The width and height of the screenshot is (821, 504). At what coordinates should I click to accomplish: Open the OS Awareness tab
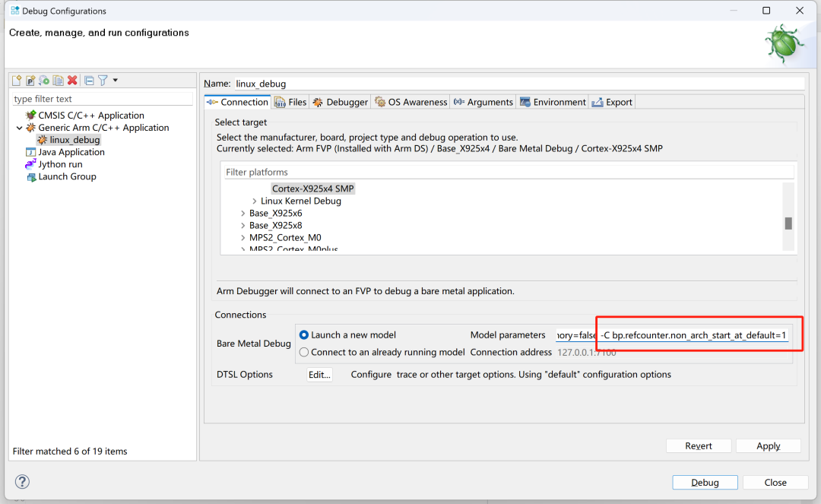[410, 103]
